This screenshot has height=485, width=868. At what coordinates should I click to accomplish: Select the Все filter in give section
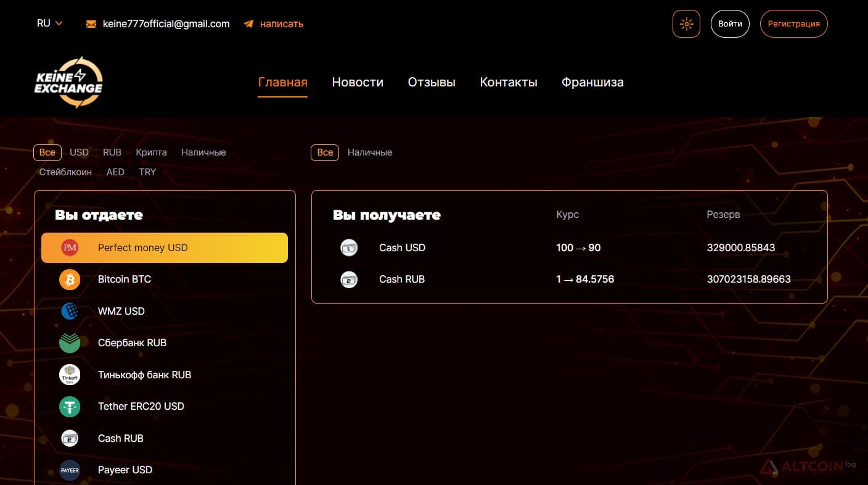tap(47, 152)
